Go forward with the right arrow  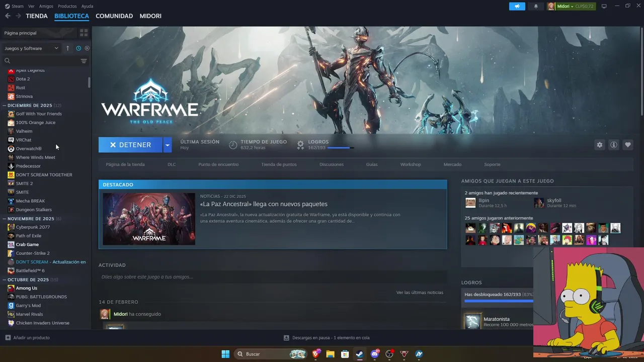(x=18, y=16)
